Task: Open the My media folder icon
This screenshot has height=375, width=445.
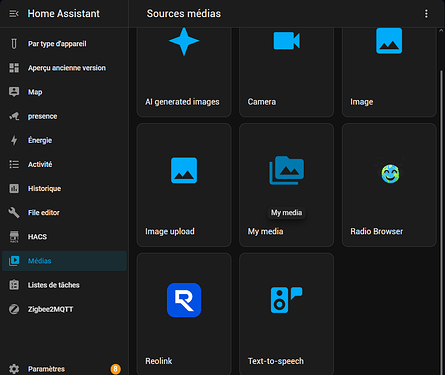Action: [x=287, y=170]
